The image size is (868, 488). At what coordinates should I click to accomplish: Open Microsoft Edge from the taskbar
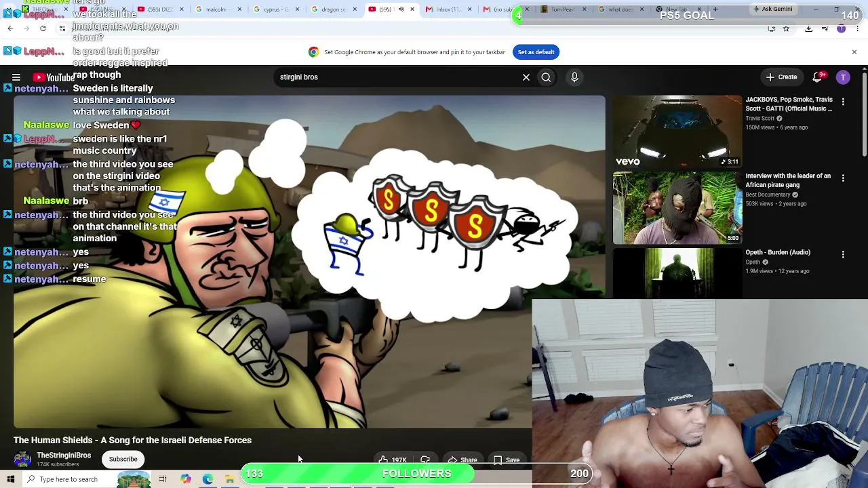[x=208, y=479]
